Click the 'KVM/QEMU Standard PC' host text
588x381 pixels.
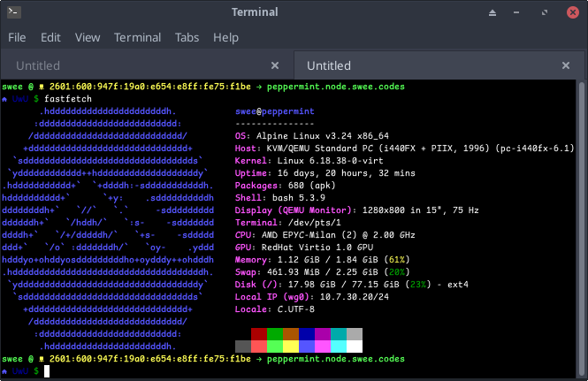(320, 149)
